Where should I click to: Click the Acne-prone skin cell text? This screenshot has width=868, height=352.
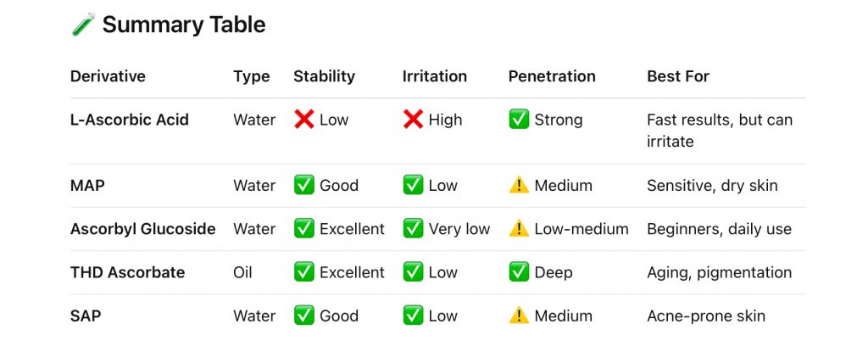pyautogui.click(x=705, y=316)
